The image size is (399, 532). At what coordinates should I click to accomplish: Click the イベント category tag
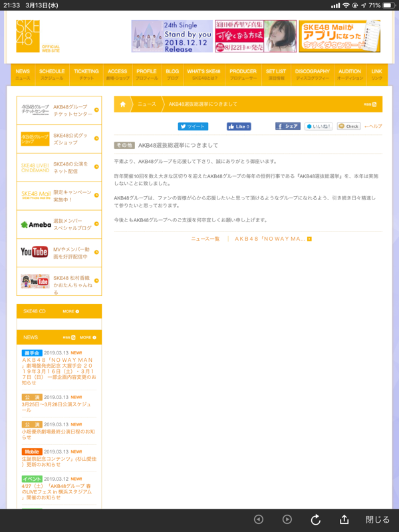[x=32, y=479]
